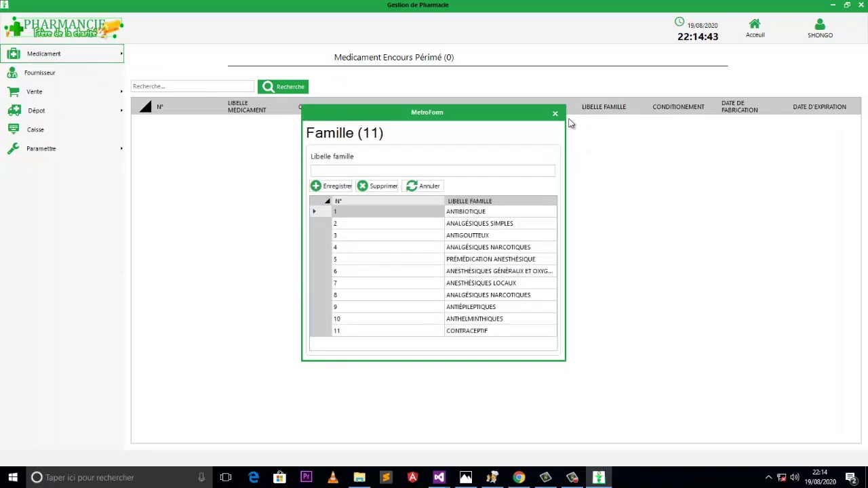This screenshot has height=488, width=868.
Task: Click Enregistrer in the Famille dialog
Action: pos(331,186)
